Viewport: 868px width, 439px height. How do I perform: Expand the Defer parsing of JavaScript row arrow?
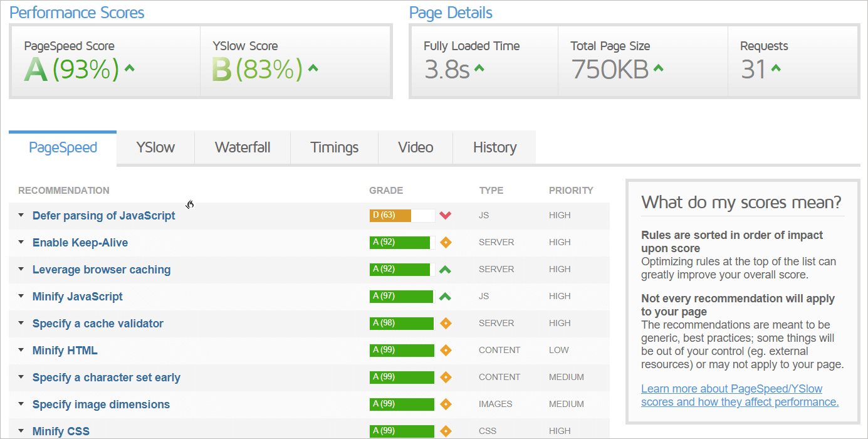pos(21,215)
